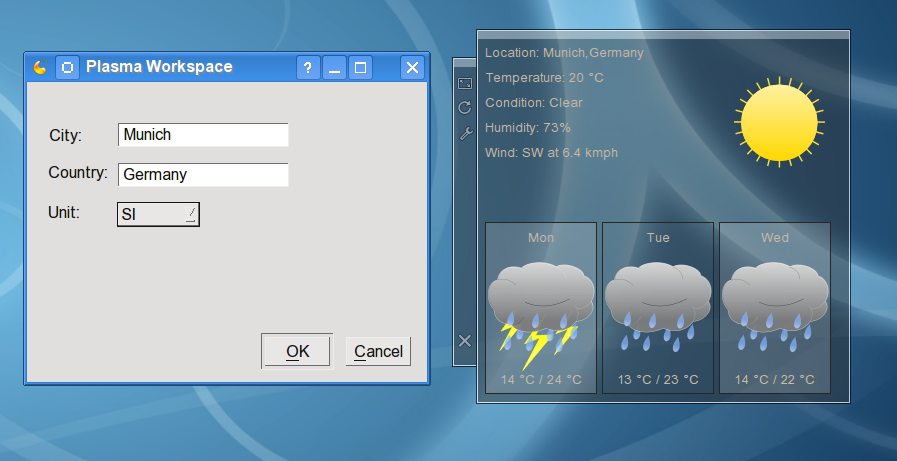Maximize the Plasma Workspace dialog

pyautogui.click(x=360, y=68)
